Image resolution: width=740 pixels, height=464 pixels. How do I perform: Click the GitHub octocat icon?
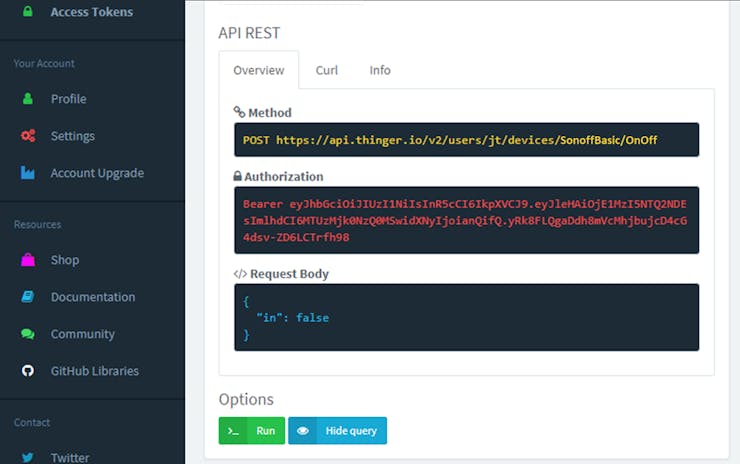click(28, 371)
